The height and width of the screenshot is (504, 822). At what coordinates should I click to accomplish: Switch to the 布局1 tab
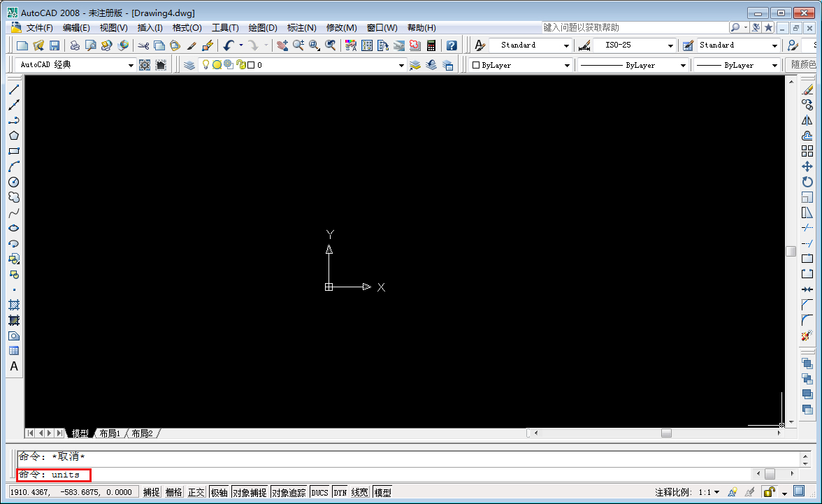pos(108,433)
